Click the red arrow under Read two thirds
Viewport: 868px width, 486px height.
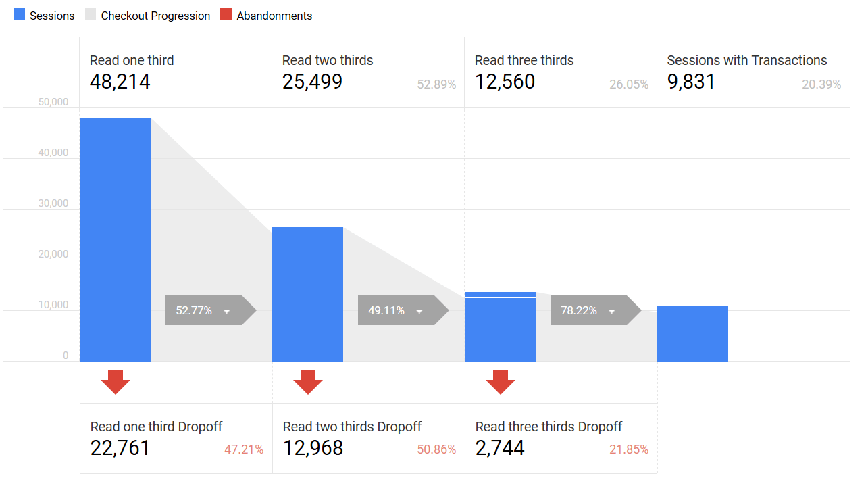[308, 382]
